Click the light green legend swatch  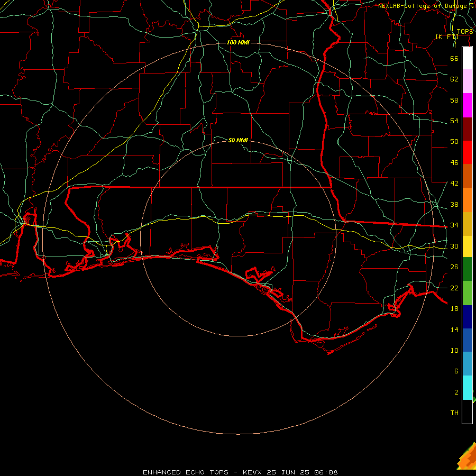tap(467, 293)
